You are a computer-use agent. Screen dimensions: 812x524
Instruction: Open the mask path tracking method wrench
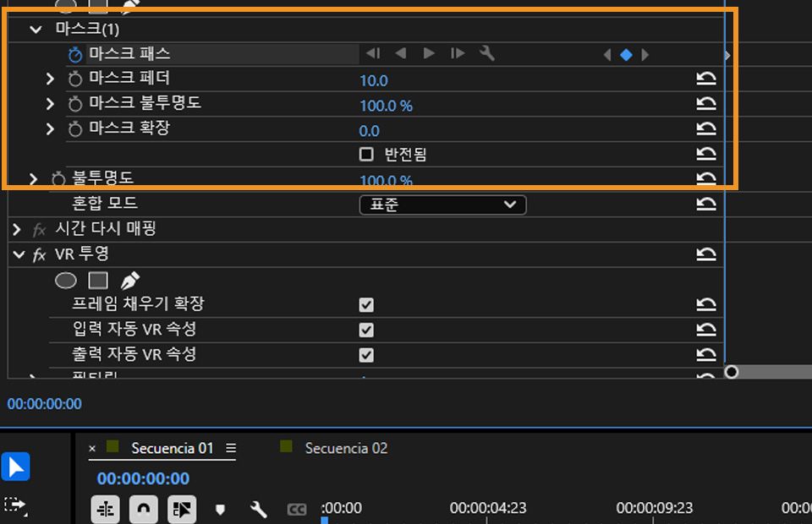coord(486,52)
